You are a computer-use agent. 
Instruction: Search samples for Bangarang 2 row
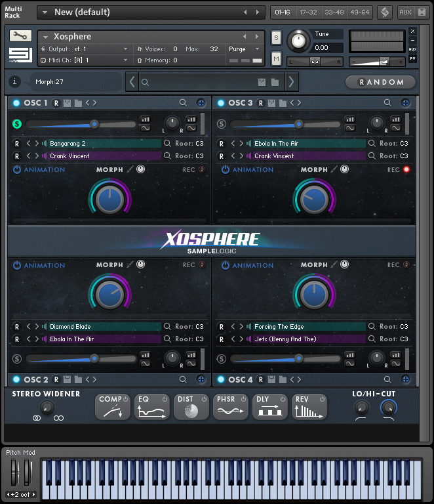pos(167,143)
